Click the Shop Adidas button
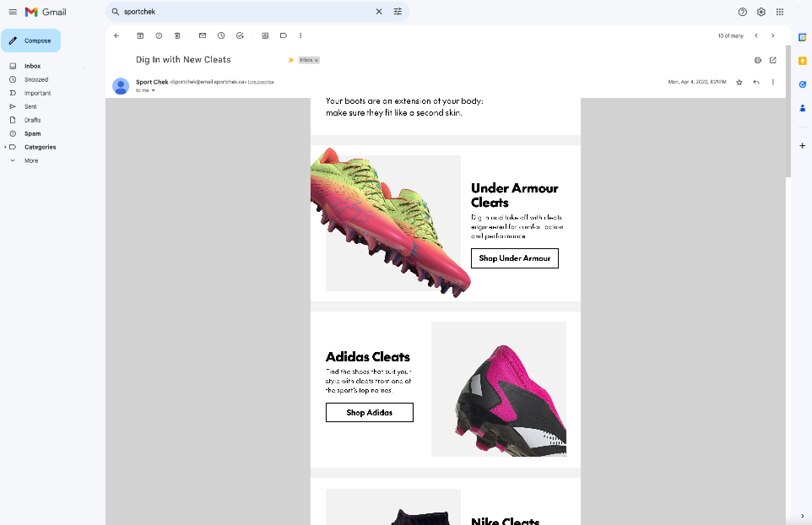The width and height of the screenshot is (812, 525). pyautogui.click(x=369, y=412)
